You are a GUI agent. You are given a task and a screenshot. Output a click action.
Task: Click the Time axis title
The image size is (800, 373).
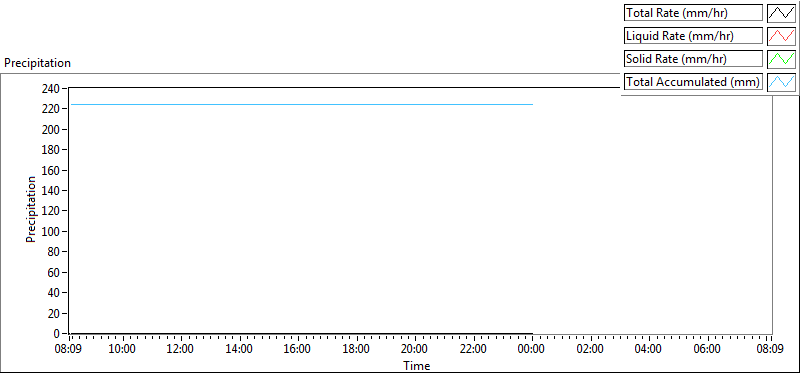click(417, 366)
